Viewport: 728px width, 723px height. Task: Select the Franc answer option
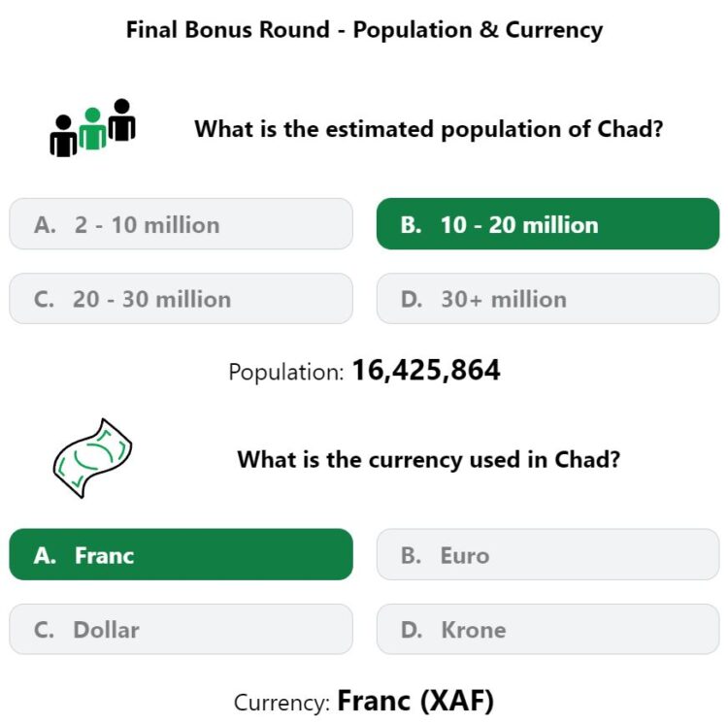pos(182,554)
